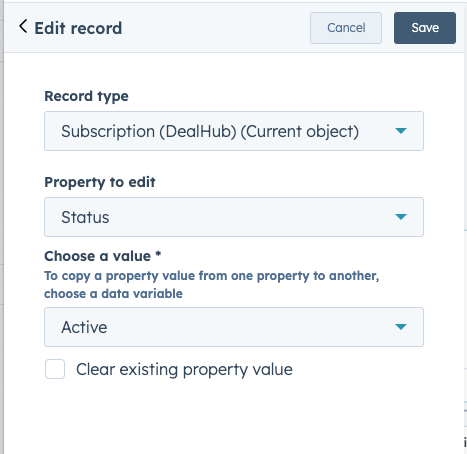Click the 'Clear existing property value' label text

pos(184,369)
